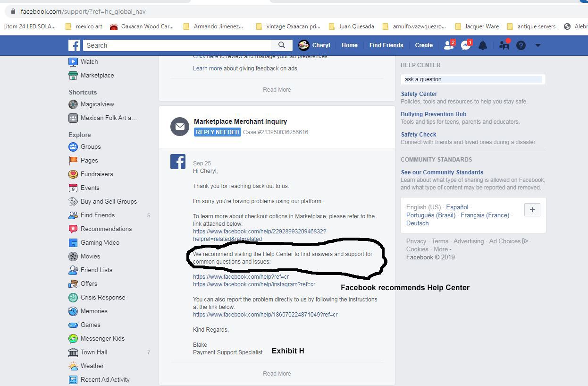Open the Safety Check link
The width and height of the screenshot is (588, 386).
(x=419, y=135)
